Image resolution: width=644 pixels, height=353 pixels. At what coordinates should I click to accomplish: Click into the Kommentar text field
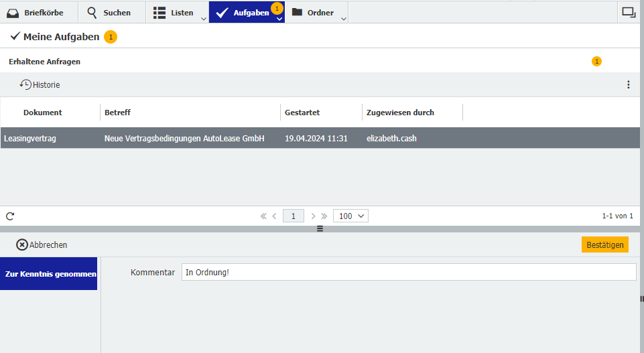click(x=408, y=272)
